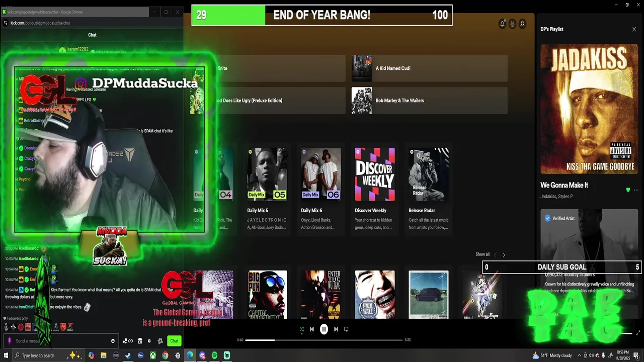Enter fullscreen mode in Spotify

[x=638, y=333]
